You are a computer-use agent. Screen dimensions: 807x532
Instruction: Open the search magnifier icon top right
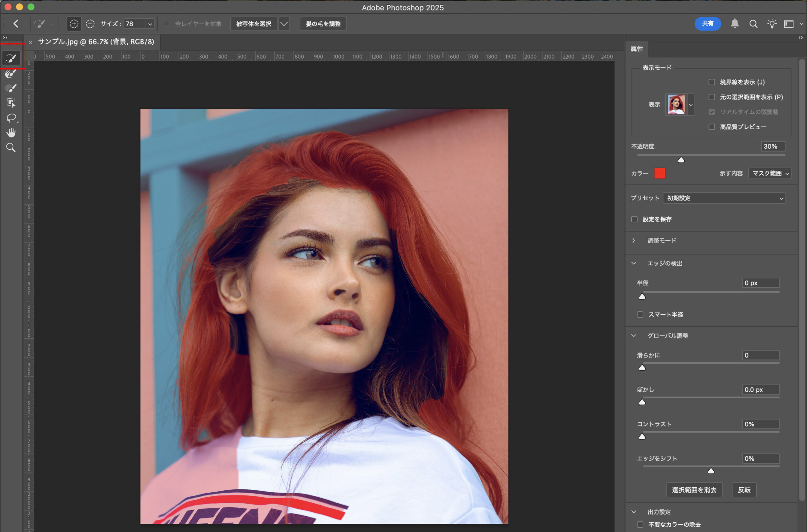[x=753, y=24]
